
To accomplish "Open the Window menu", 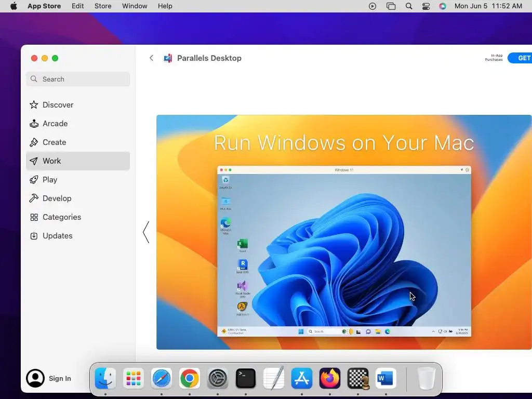I will click(135, 6).
